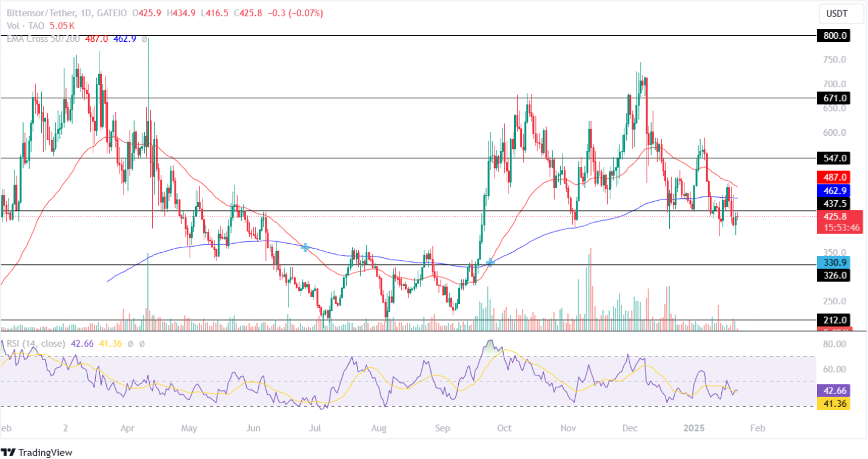This screenshot has width=868, height=459.
Task: Click the EMA golden cross marker near September
Action: pyautogui.click(x=490, y=262)
